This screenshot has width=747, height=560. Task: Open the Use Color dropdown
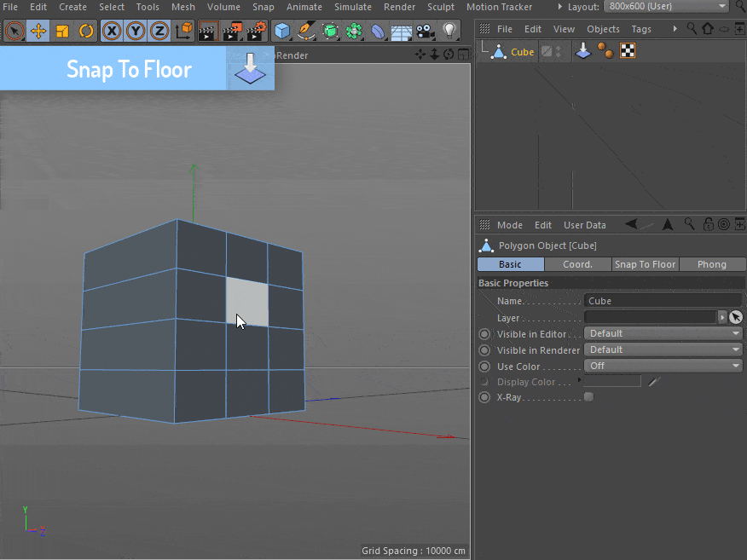tap(663, 366)
